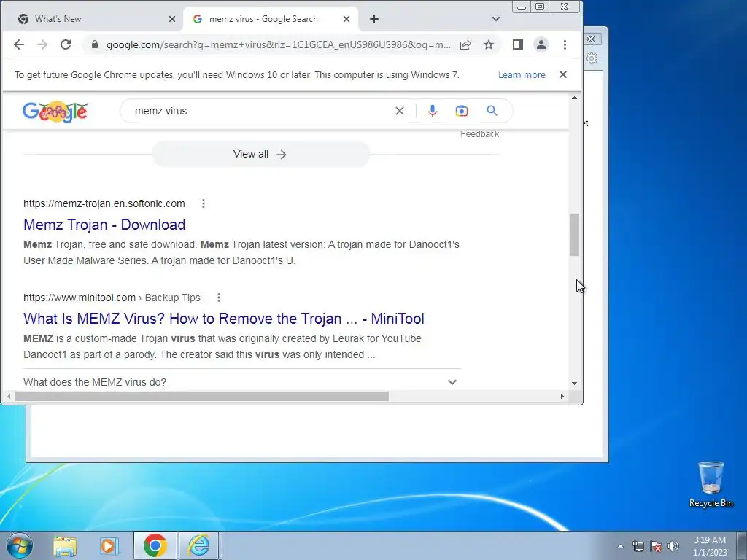The height and width of the screenshot is (560, 747).
Task: Open a new tab with plus button
Action: pyautogui.click(x=374, y=19)
